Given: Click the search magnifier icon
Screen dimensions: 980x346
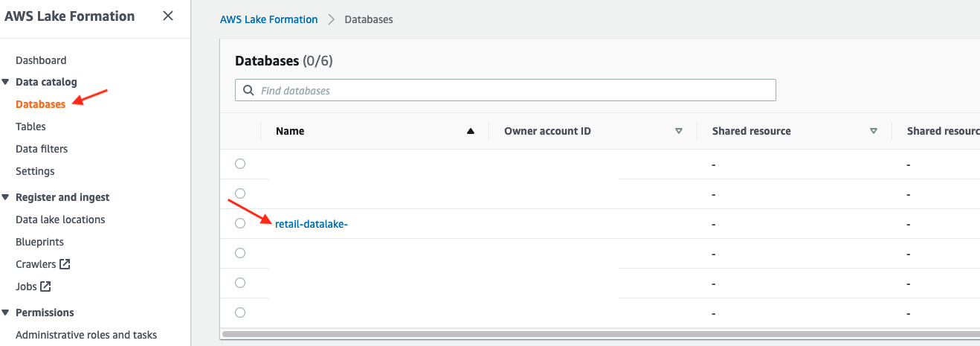Looking at the screenshot, I should 248,91.
